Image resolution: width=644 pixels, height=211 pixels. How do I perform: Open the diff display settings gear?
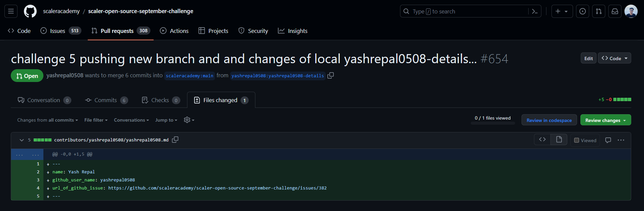(187, 120)
